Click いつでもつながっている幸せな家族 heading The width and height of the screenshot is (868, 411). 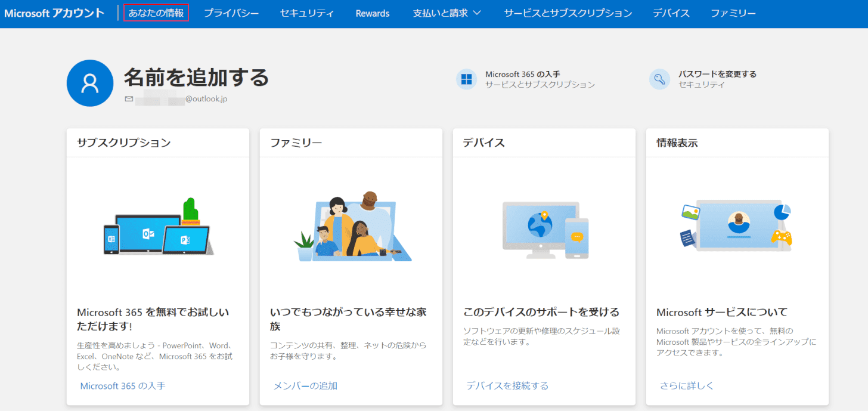tap(348, 319)
